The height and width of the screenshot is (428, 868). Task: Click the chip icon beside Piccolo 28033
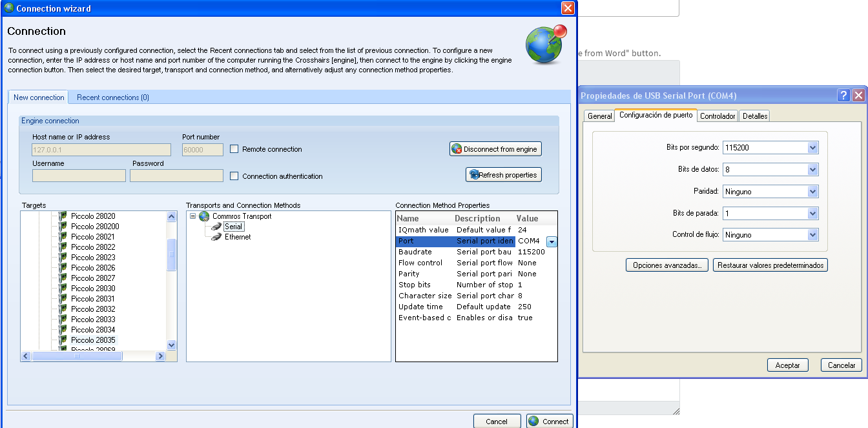pos(63,320)
